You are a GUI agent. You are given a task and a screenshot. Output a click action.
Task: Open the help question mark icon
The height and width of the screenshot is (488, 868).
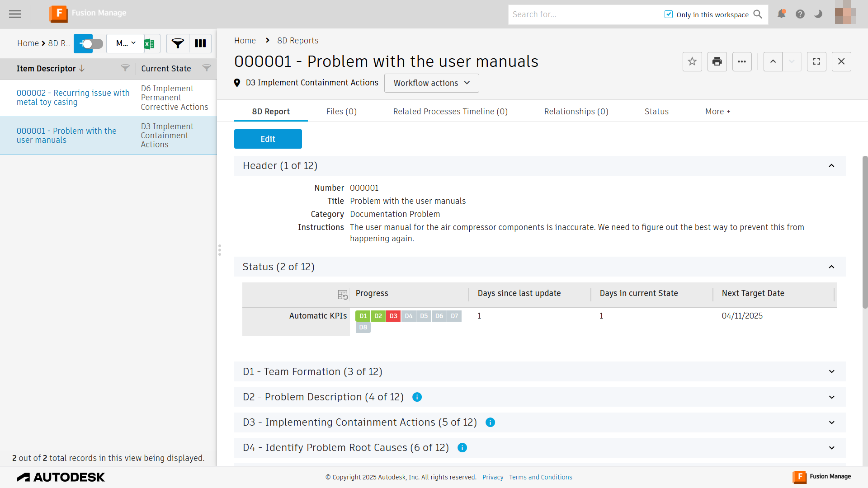click(800, 14)
